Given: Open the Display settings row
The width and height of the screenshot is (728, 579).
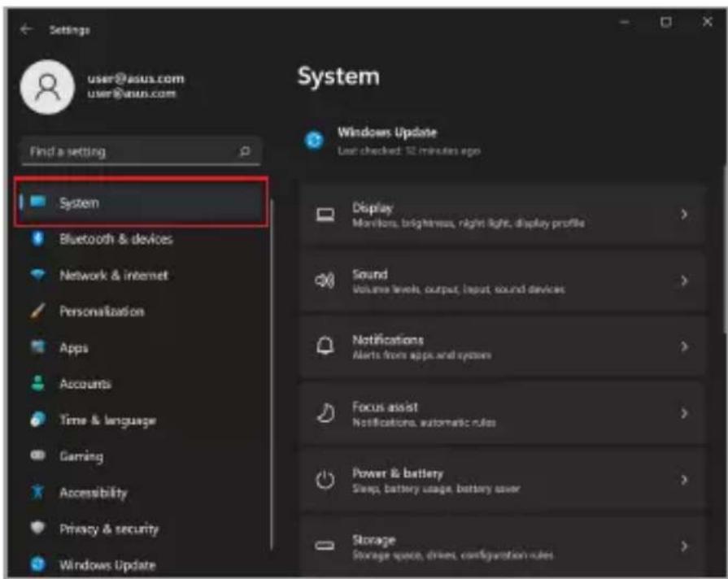Looking at the screenshot, I should click(503, 214).
